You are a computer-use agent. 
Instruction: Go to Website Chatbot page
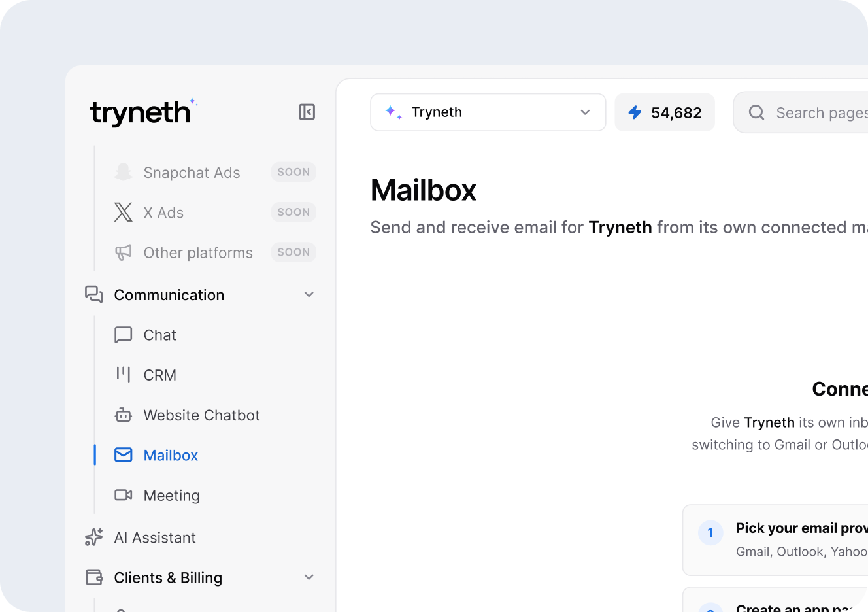coord(215,415)
